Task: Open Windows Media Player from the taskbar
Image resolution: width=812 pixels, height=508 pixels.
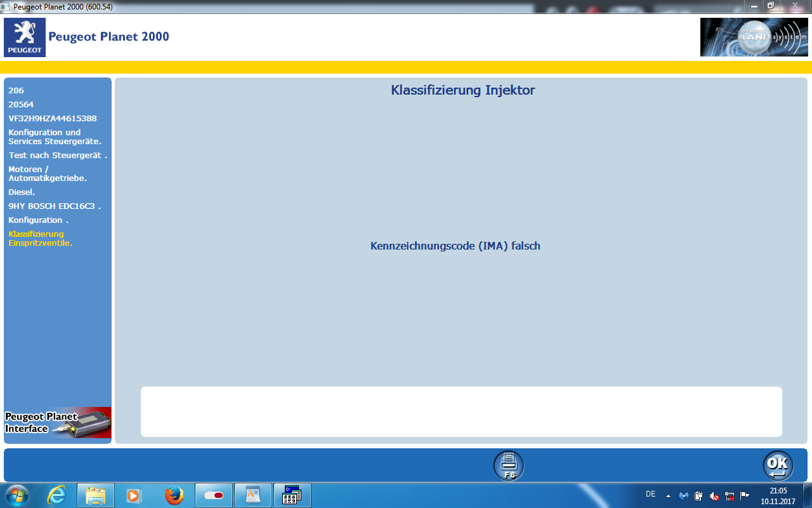Action: coord(134,495)
